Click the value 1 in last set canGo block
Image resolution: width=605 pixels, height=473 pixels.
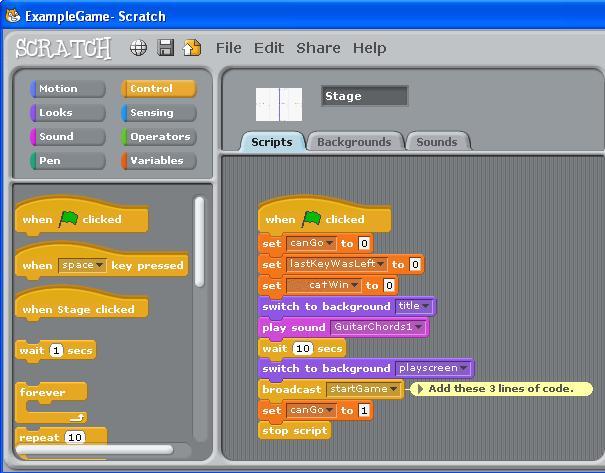(364, 410)
